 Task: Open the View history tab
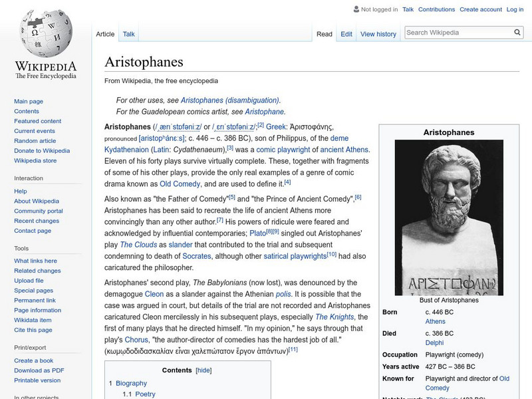(x=378, y=34)
